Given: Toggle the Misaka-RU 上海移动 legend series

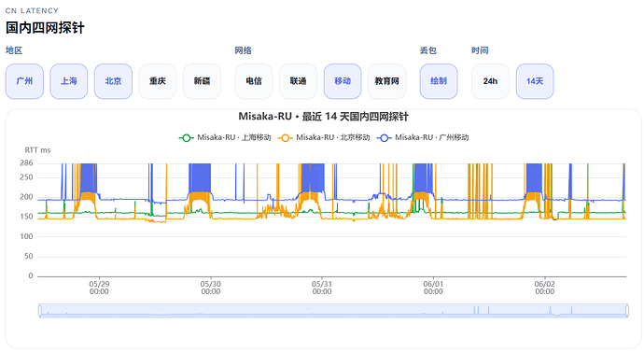Looking at the screenshot, I should click(x=225, y=137).
